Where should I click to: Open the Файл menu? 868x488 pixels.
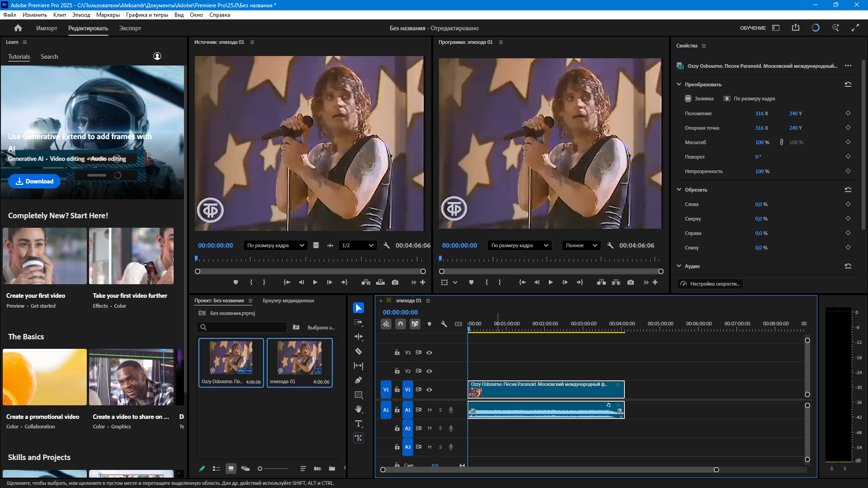pyautogui.click(x=9, y=15)
